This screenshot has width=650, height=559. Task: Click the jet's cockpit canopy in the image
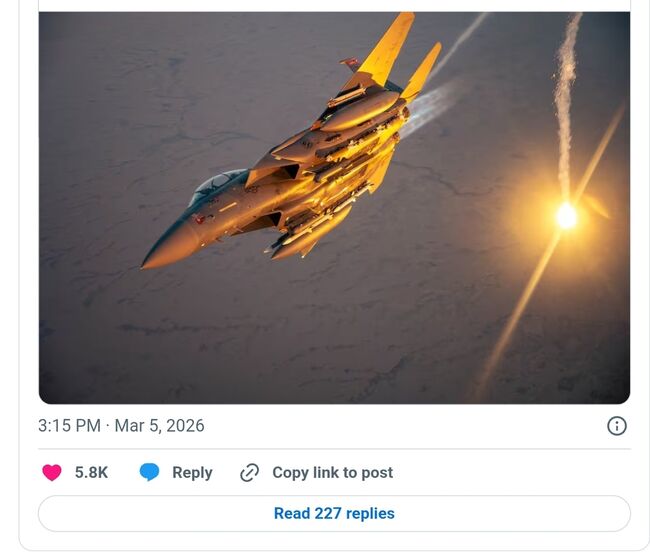click(x=216, y=187)
